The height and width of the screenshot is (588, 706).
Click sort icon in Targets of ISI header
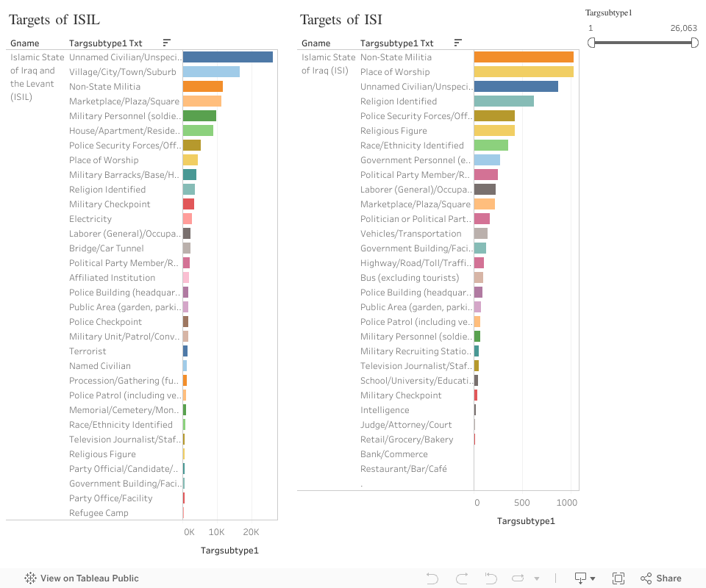pyautogui.click(x=458, y=43)
